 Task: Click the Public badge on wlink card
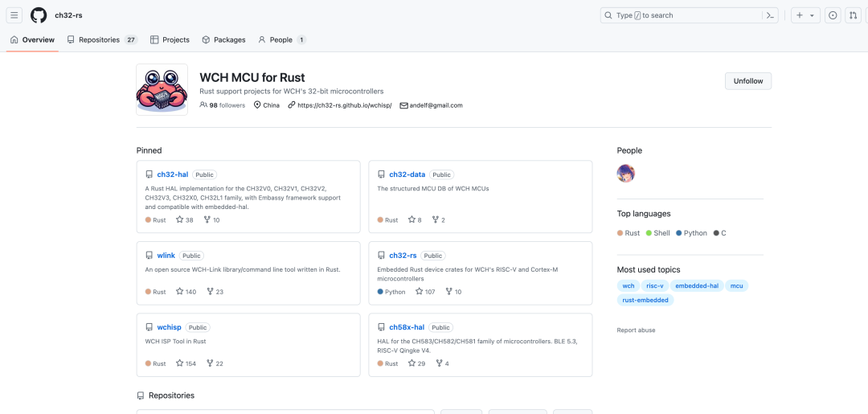pos(191,256)
